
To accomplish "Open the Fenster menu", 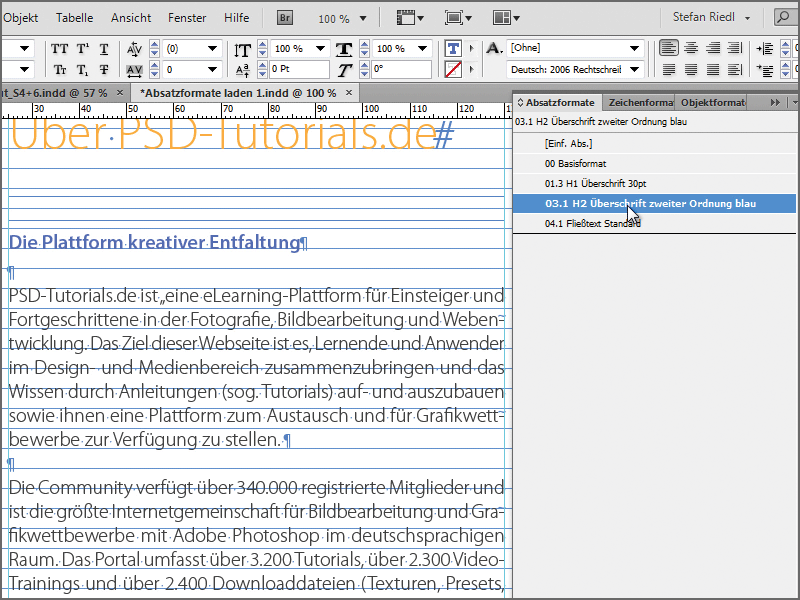I will (x=187, y=18).
